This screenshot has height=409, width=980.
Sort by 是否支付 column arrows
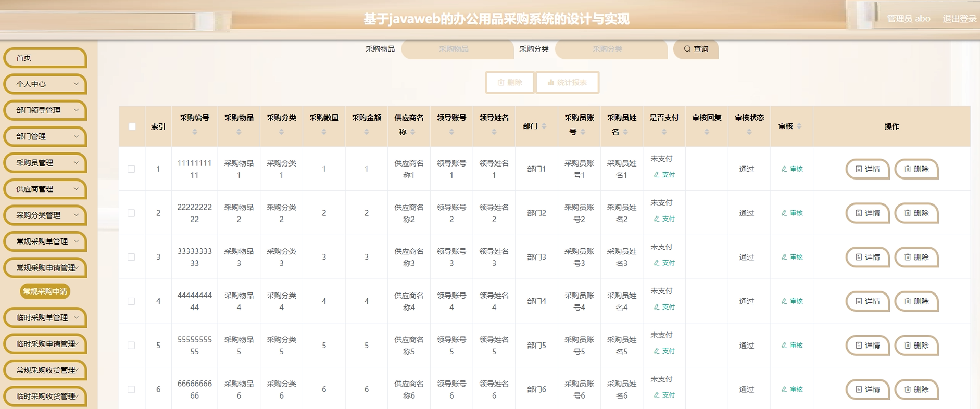tap(664, 132)
